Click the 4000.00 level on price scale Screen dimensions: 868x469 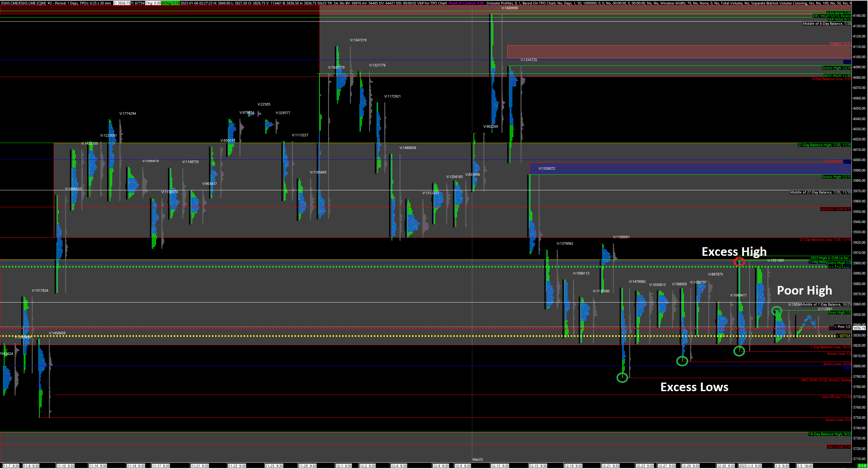tap(859, 160)
